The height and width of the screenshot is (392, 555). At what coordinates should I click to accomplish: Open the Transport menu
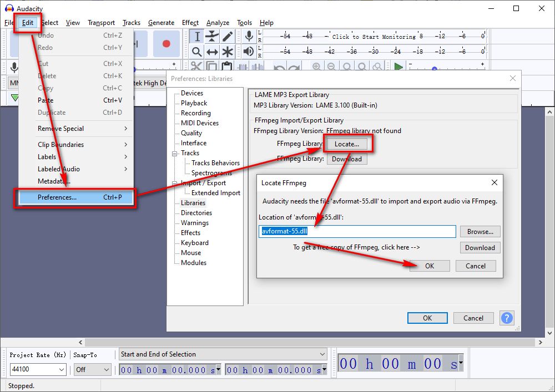click(101, 23)
